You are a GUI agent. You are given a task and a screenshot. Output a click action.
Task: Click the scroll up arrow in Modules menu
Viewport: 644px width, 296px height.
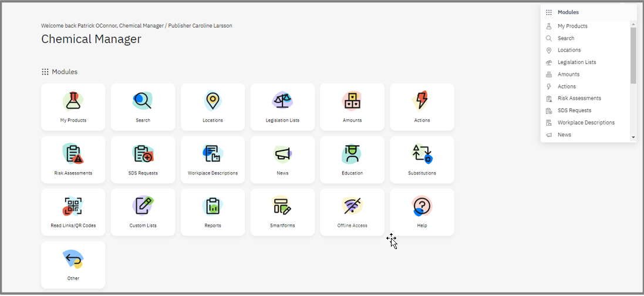[x=633, y=24]
